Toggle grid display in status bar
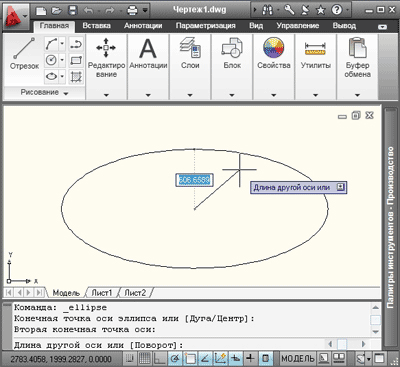 pyautogui.click(x=145, y=359)
